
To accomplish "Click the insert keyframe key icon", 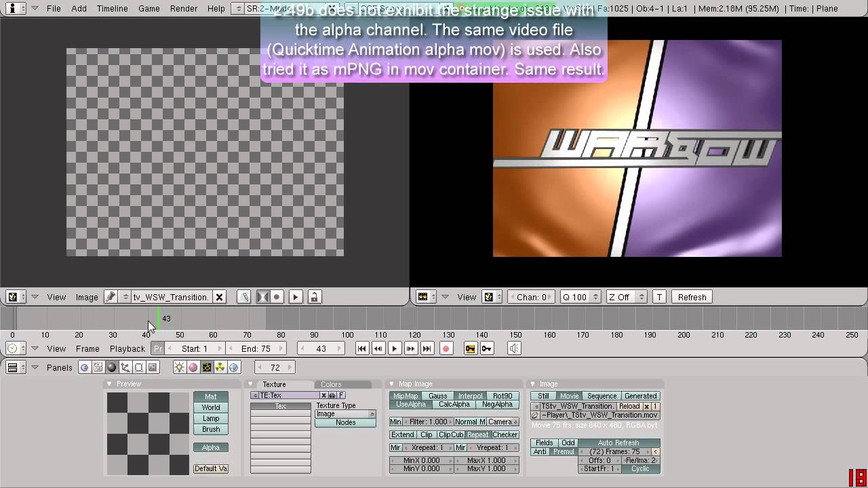I will click(x=470, y=348).
